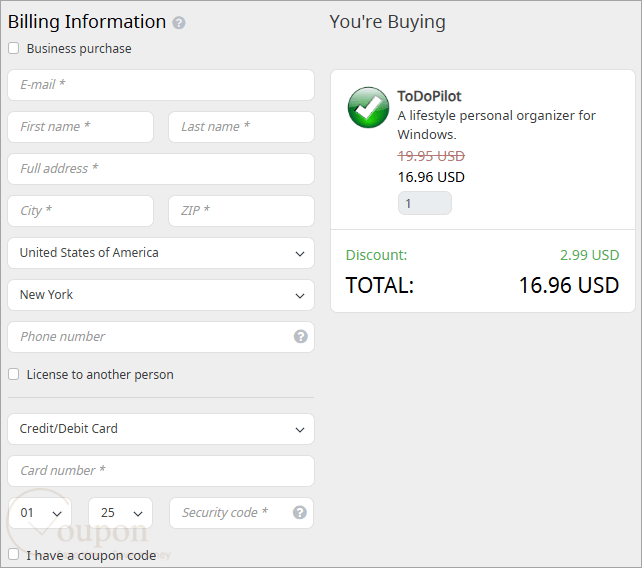Click the Card number field
Viewport: 642px width, 568px height.
coord(161,471)
